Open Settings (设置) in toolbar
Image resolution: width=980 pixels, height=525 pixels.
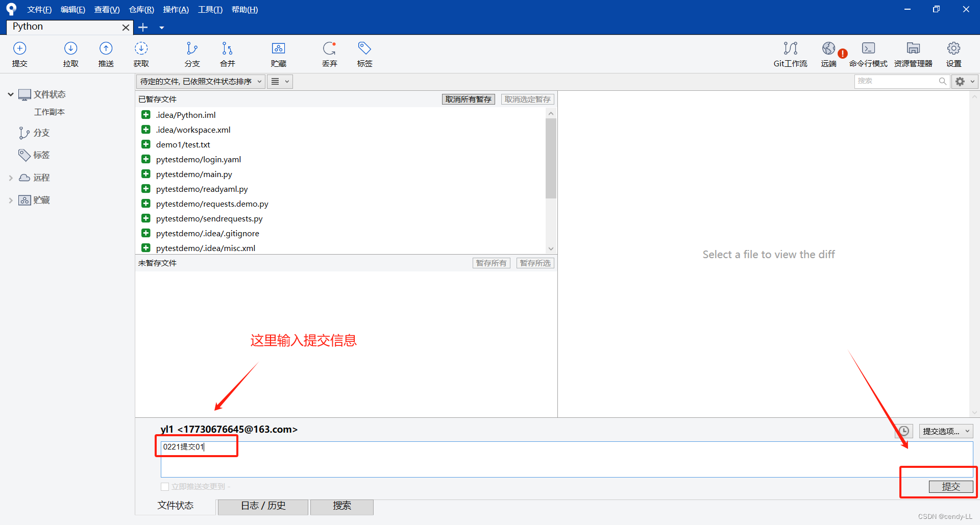coord(953,54)
